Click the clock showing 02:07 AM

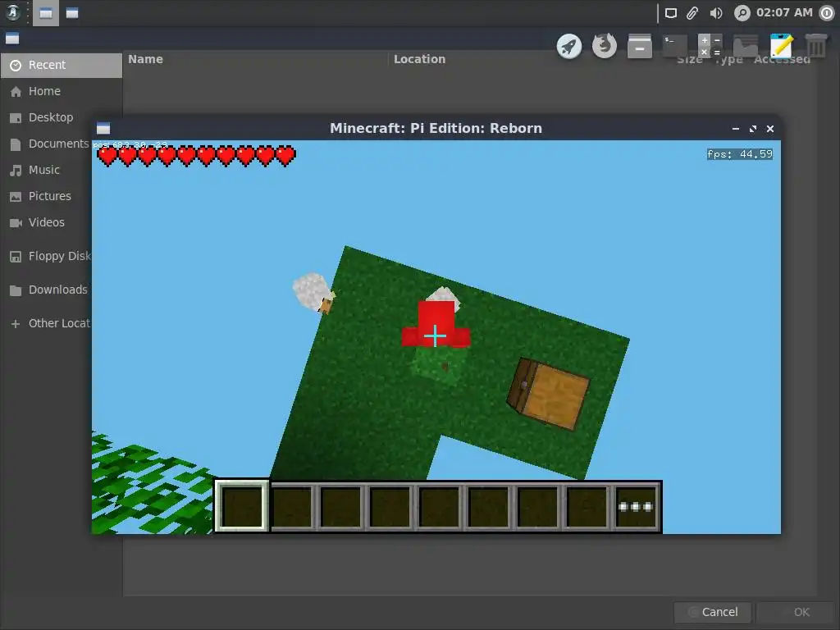784,12
